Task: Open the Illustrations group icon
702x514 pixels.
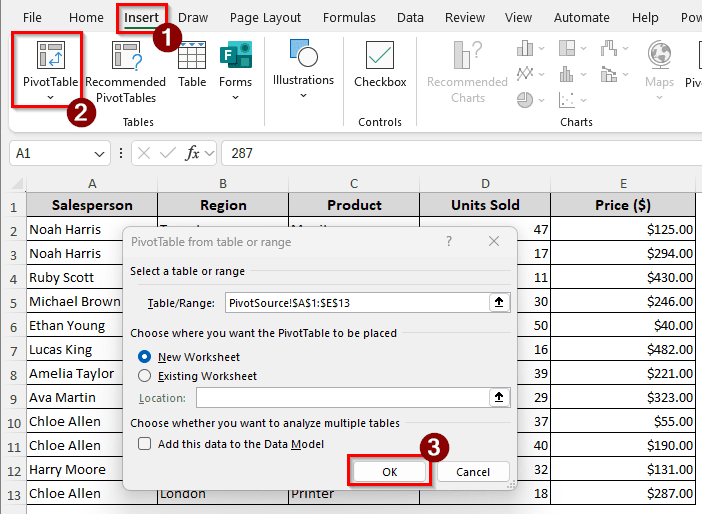Action: point(304,53)
